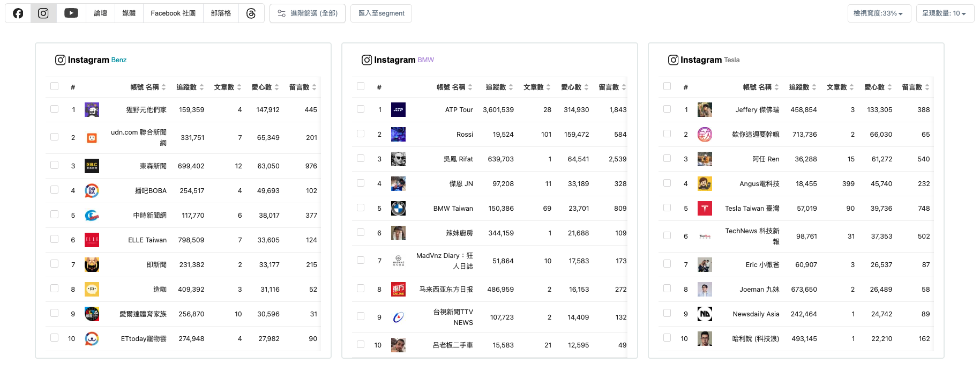Open the 東森新聞 account name link

coord(153,166)
